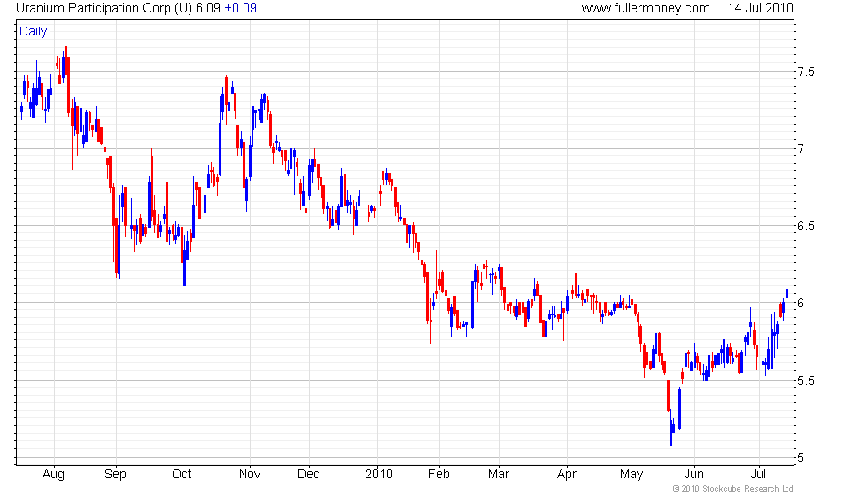Click the lowest candle in late May
This screenshot has height=496, width=868.
click(671, 429)
